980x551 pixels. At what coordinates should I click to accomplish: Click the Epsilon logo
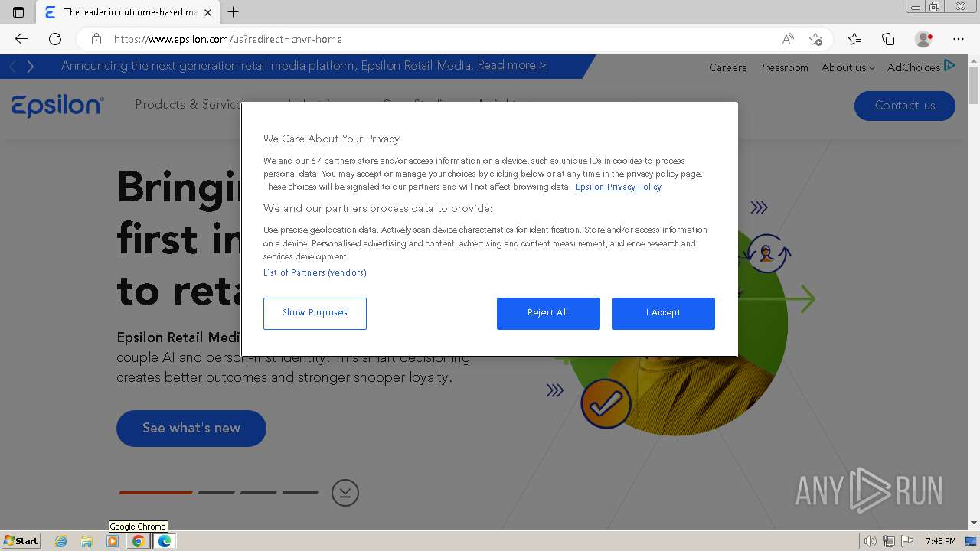coord(58,106)
